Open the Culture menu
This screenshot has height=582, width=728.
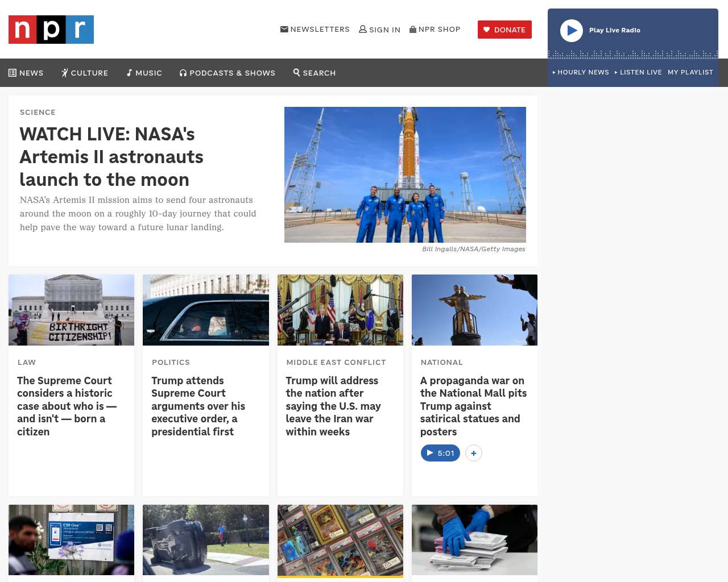coord(85,73)
